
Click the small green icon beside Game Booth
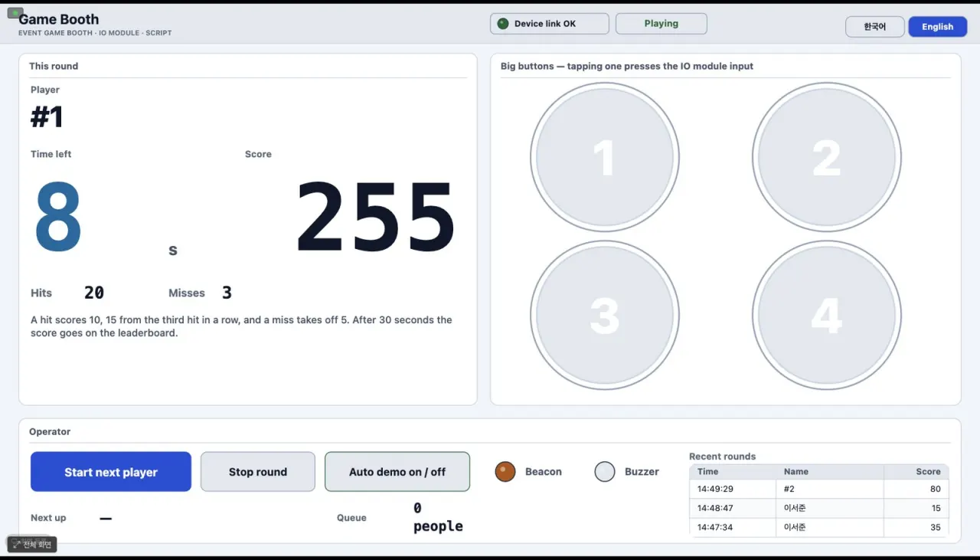15,13
